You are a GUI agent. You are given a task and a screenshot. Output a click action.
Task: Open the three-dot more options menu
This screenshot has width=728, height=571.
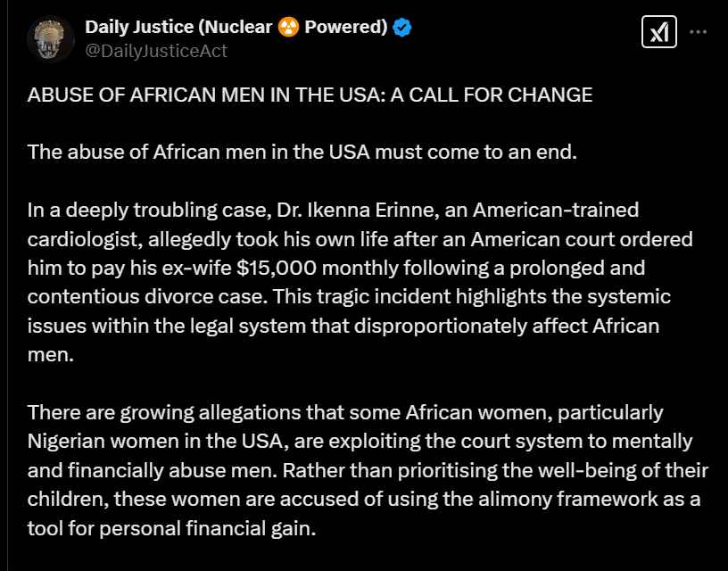click(x=698, y=32)
